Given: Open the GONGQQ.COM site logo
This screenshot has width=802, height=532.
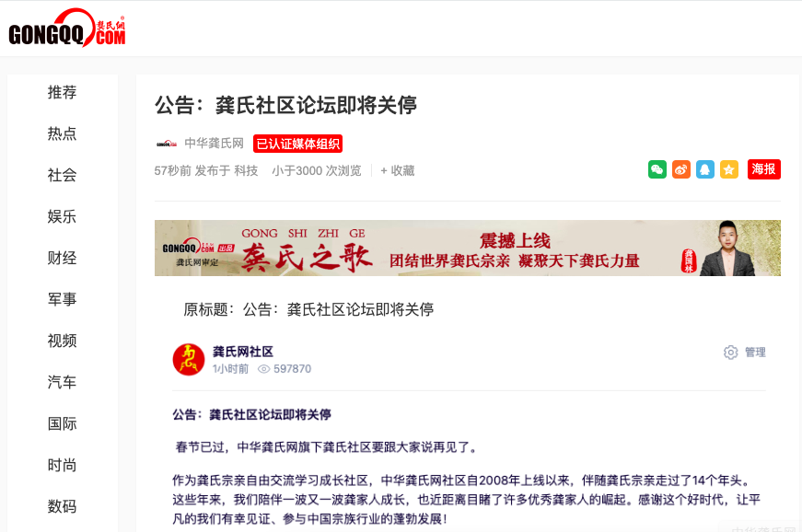Looking at the screenshot, I should click(66, 29).
